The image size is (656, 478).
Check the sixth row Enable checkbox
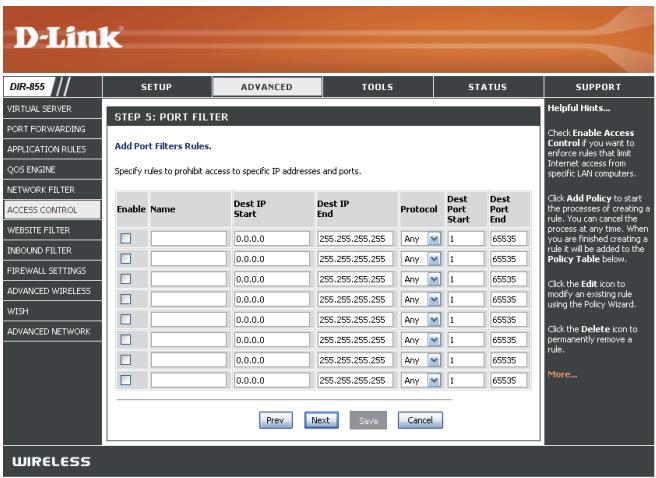126,340
